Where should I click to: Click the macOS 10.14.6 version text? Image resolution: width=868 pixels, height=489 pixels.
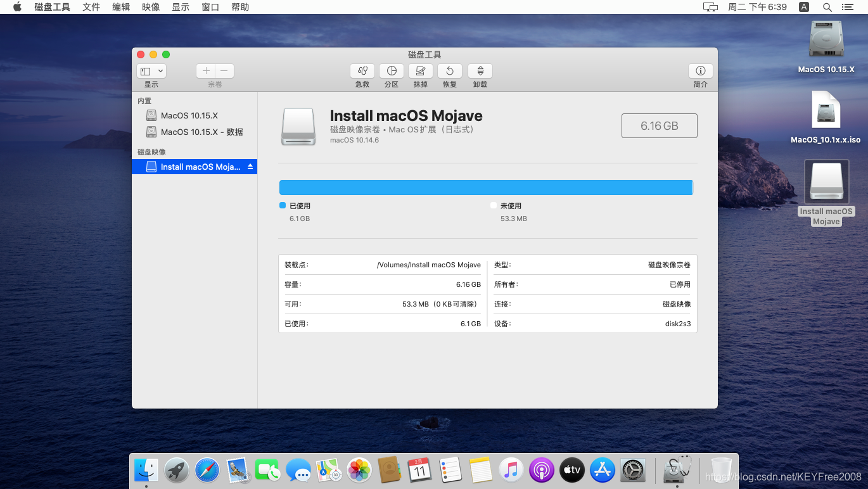pos(354,140)
